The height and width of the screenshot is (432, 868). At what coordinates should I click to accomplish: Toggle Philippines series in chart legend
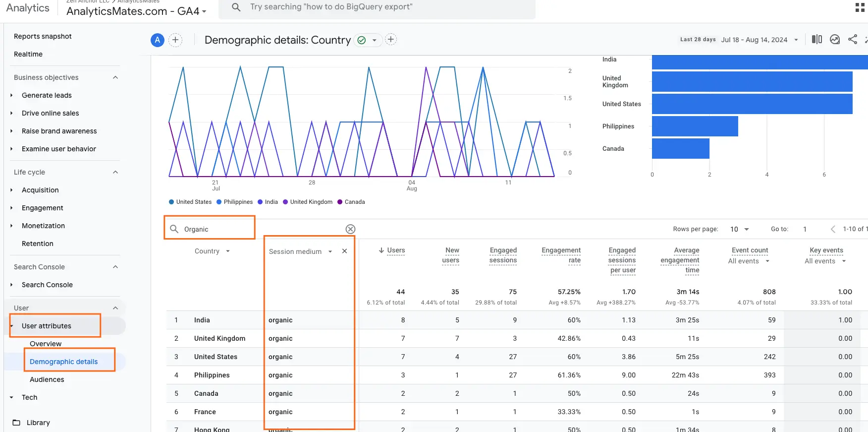point(234,202)
